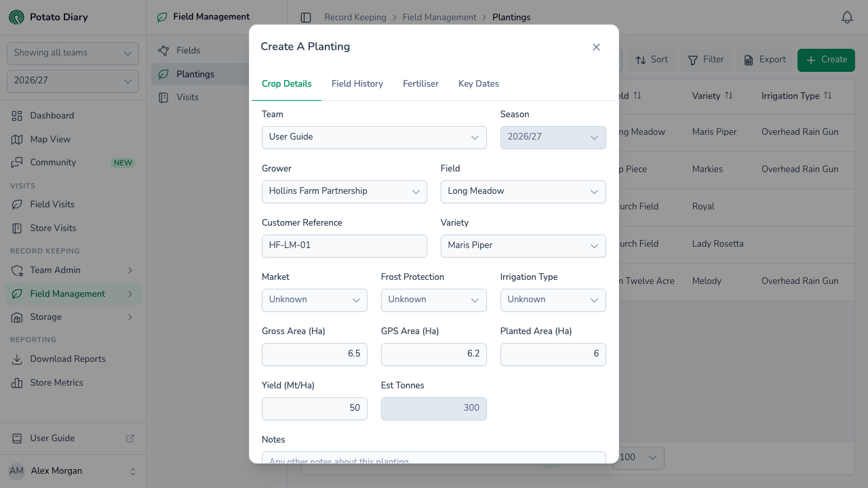
Task: Open the Season dropdown in dialog
Action: [553, 138]
